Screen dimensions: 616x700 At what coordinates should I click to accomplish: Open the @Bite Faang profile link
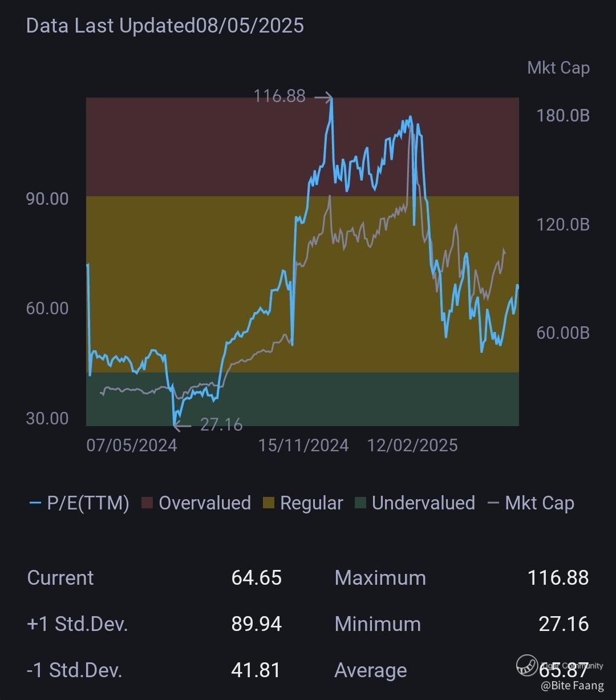click(572, 685)
